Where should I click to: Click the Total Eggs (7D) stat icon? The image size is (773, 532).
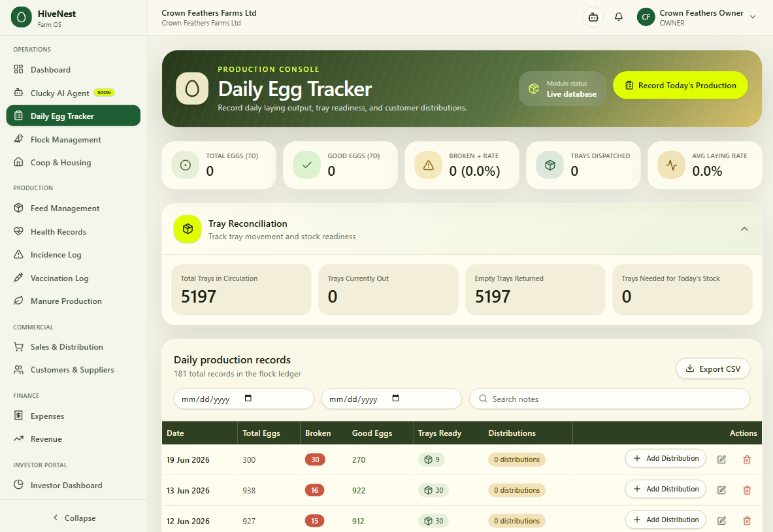186,165
